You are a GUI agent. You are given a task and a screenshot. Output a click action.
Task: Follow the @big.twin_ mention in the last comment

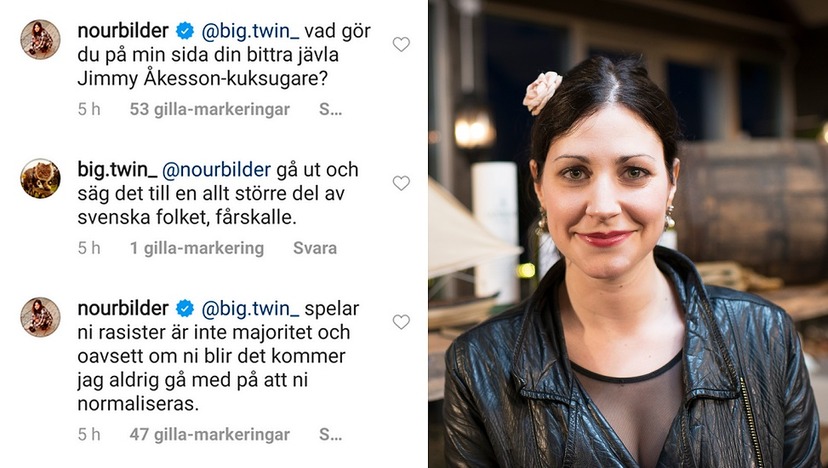(250, 308)
